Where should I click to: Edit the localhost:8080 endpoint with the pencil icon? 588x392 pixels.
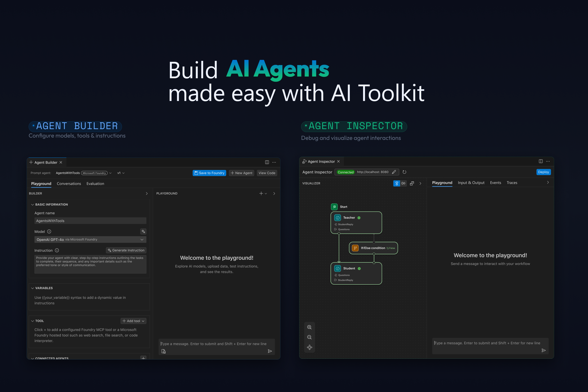(x=394, y=172)
